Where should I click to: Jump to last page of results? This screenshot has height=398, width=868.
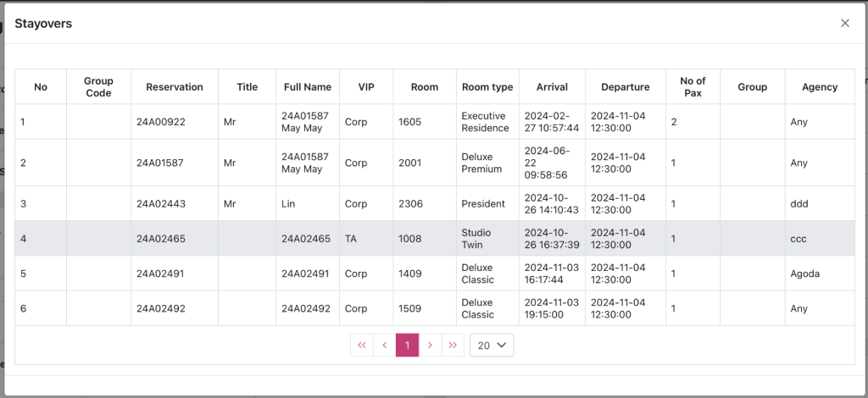click(x=453, y=345)
